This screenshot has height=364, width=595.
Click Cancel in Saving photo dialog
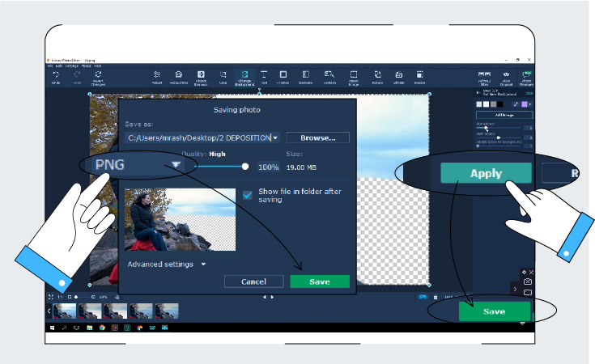[x=254, y=281]
